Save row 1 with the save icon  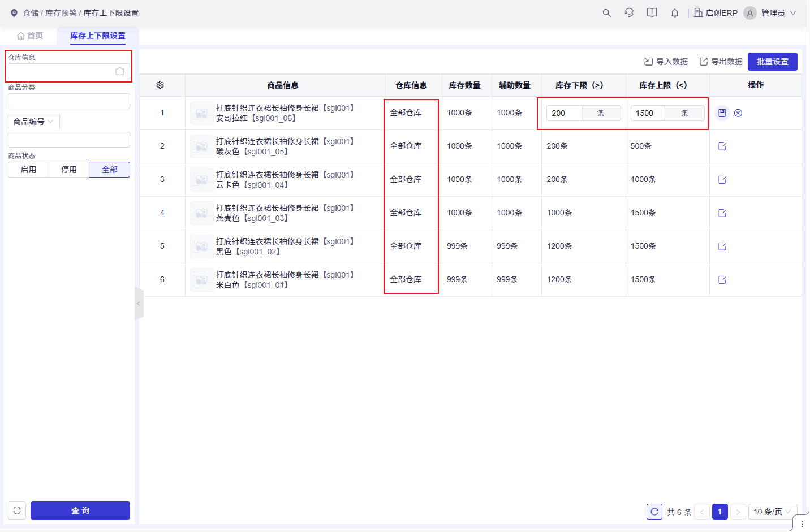click(x=722, y=113)
